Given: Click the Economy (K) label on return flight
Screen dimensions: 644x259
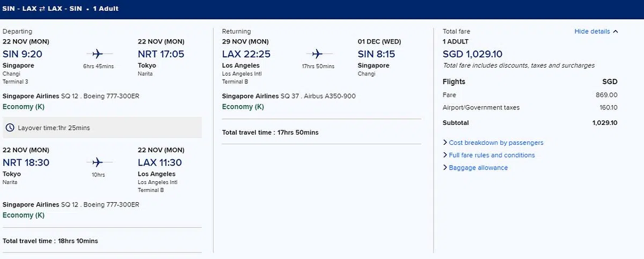Looking at the screenshot, I should pos(243,107).
